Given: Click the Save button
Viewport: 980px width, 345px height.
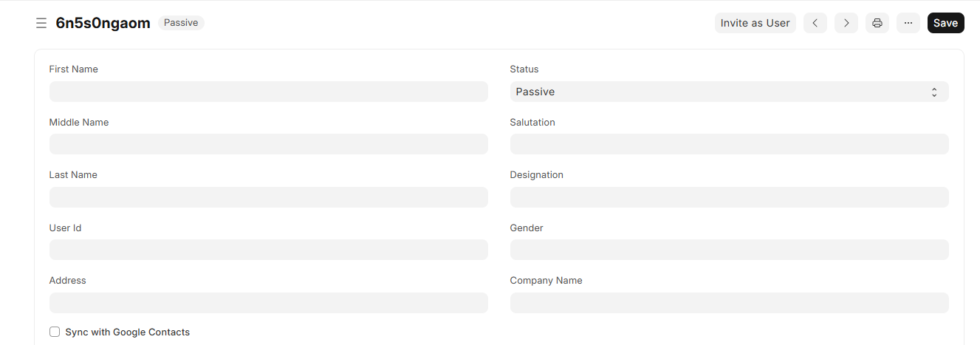Looking at the screenshot, I should click(x=945, y=23).
